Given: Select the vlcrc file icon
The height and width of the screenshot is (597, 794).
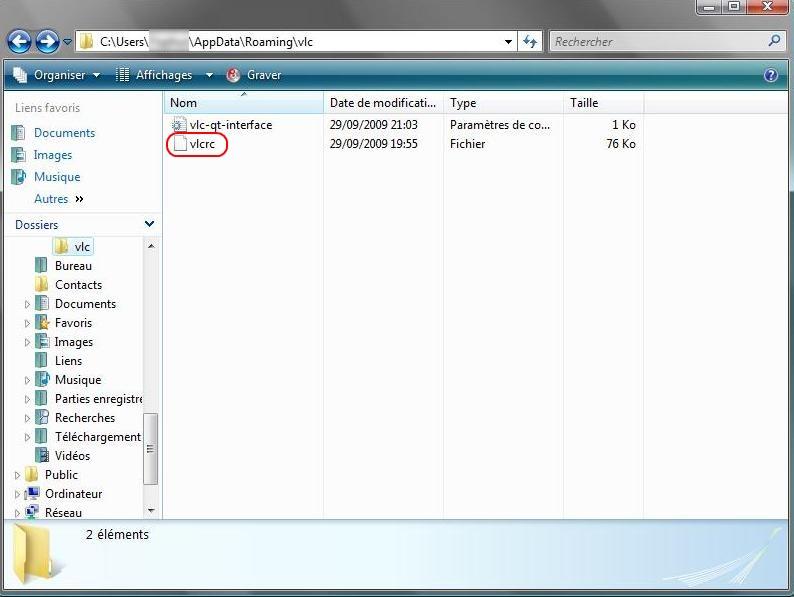Looking at the screenshot, I should click(180, 144).
